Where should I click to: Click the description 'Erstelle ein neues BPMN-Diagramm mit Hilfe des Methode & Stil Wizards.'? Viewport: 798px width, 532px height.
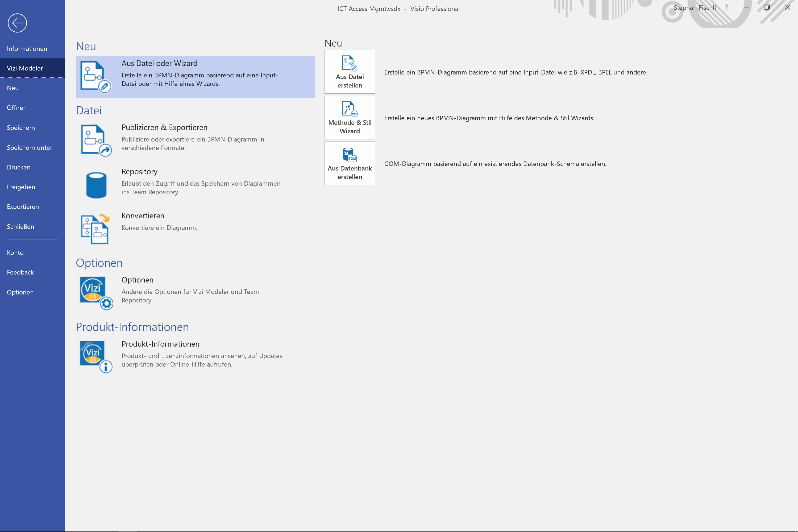click(489, 118)
